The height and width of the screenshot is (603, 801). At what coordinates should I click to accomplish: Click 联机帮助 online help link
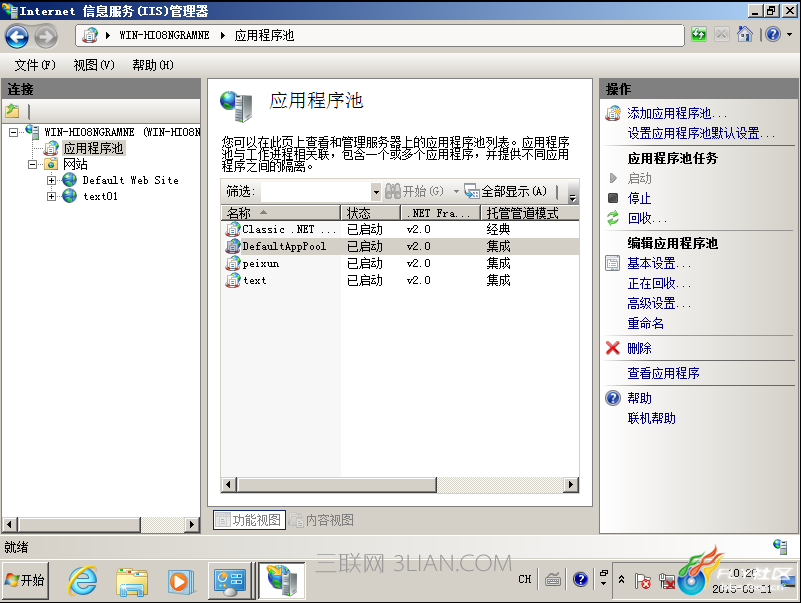click(x=651, y=418)
